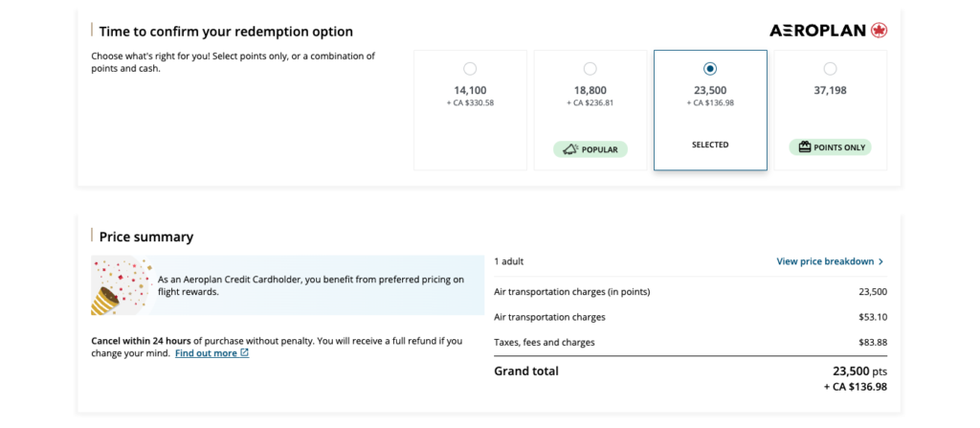This screenshot has height=428, width=980.
Task: Click the CA $236.81 cash amount text
Action: (590, 102)
